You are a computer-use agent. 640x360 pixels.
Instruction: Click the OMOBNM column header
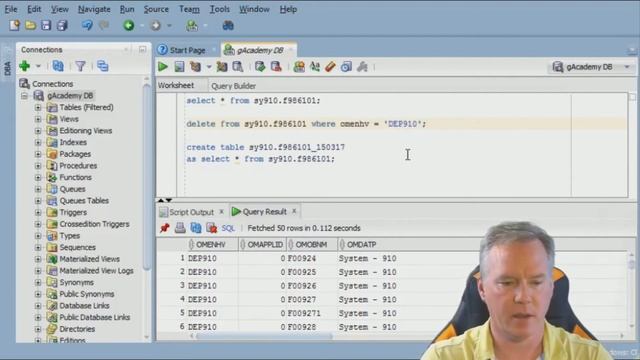click(311, 244)
